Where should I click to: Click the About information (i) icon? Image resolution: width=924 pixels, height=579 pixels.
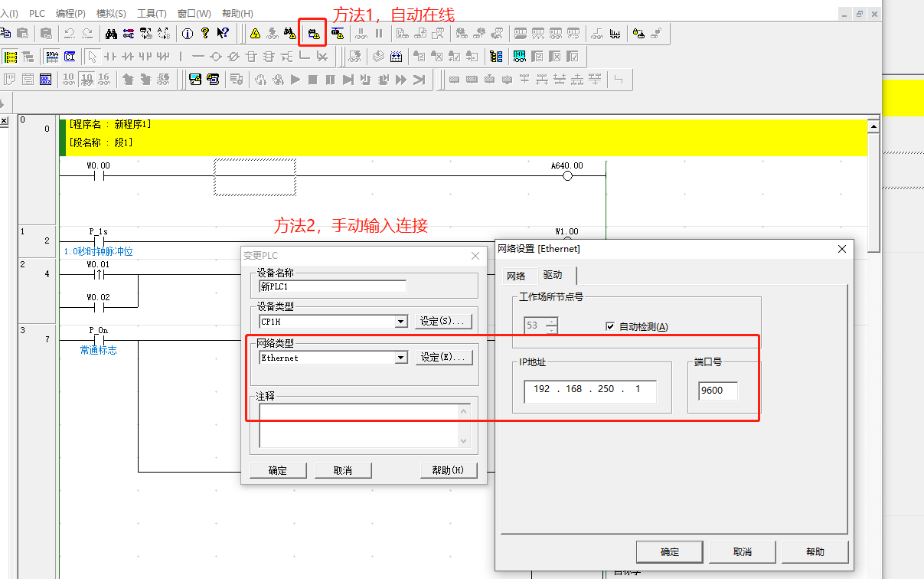click(x=188, y=34)
